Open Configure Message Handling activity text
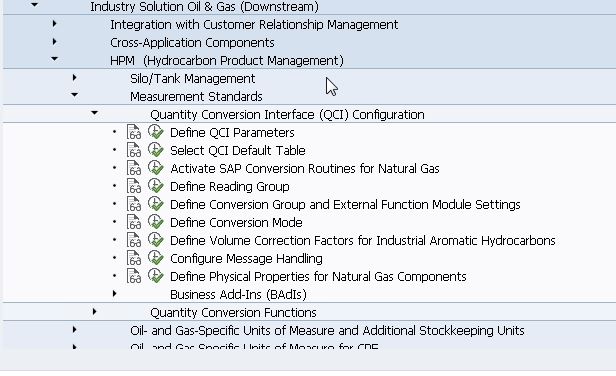Screen dimensions: 616x376 coord(246,259)
